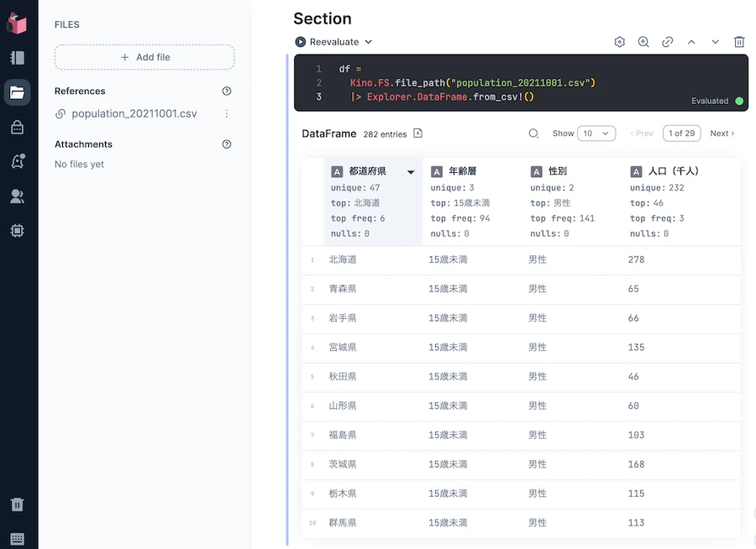This screenshot has height=549, width=756.
Task: Click the 青森県 cell in row 2
Action: [343, 289]
